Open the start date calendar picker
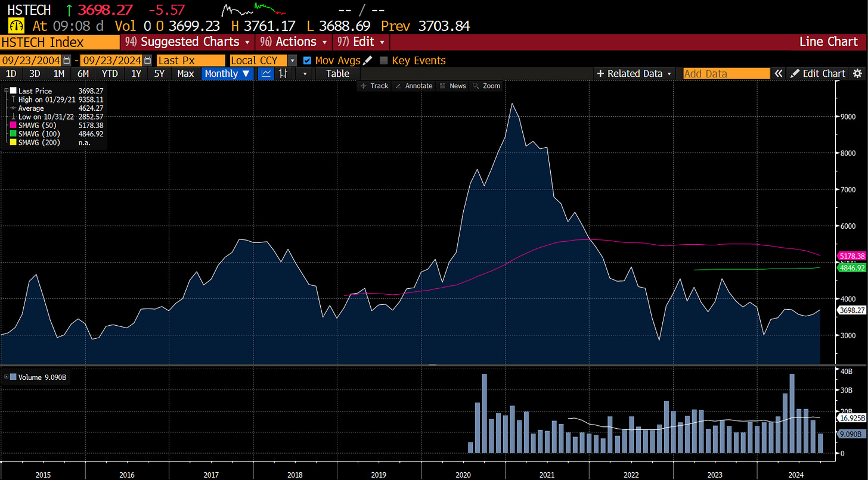Viewport: 868px width, 480px height. pyautogui.click(x=66, y=60)
